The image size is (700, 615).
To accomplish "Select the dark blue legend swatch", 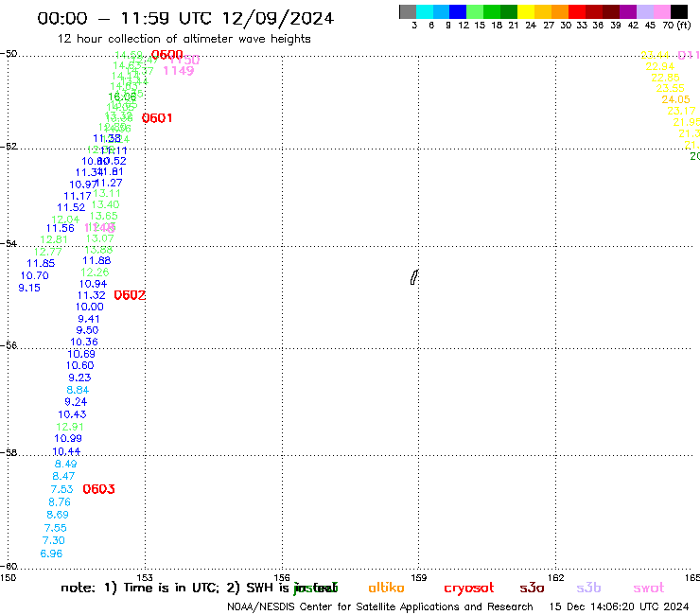I will tap(459, 11).
